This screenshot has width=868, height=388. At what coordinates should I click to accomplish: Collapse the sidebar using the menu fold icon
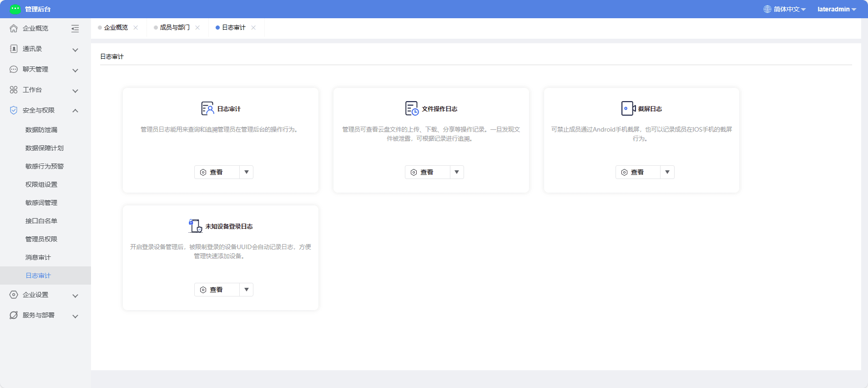[75, 29]
